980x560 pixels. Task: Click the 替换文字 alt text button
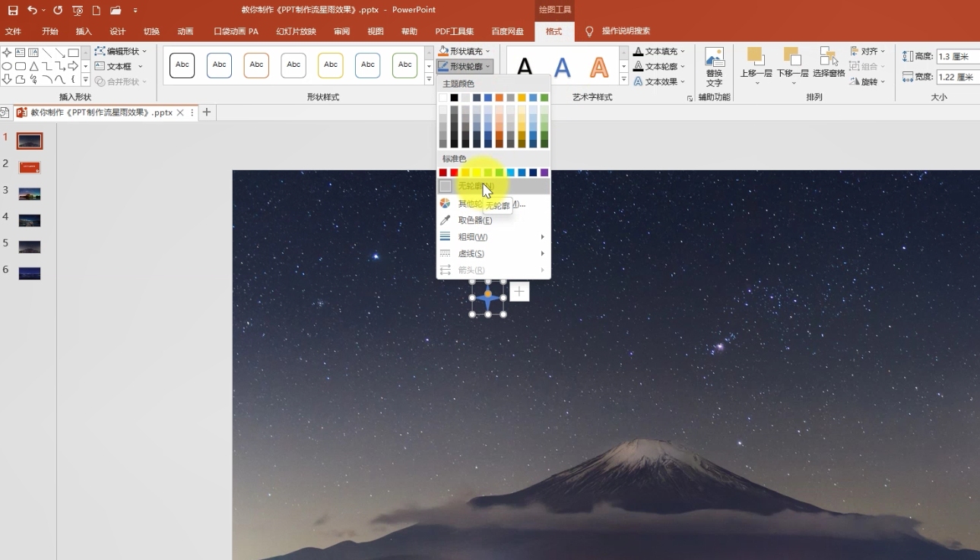click(x=714, y=67)
